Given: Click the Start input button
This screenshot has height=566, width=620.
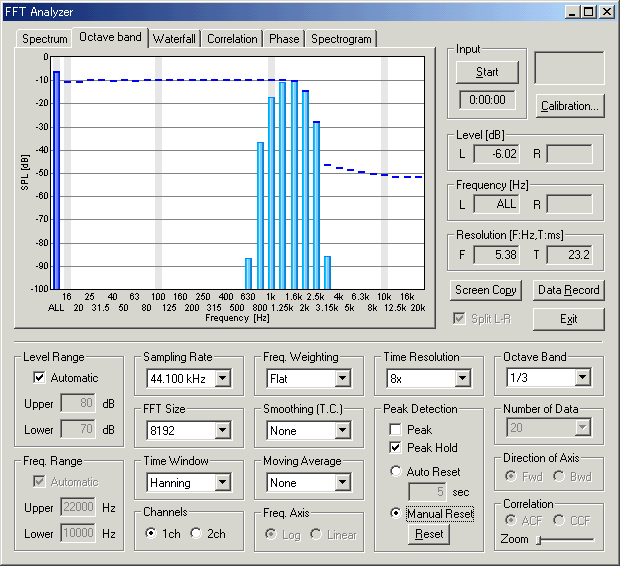Looking at the screenshot, I should (487, 72).
